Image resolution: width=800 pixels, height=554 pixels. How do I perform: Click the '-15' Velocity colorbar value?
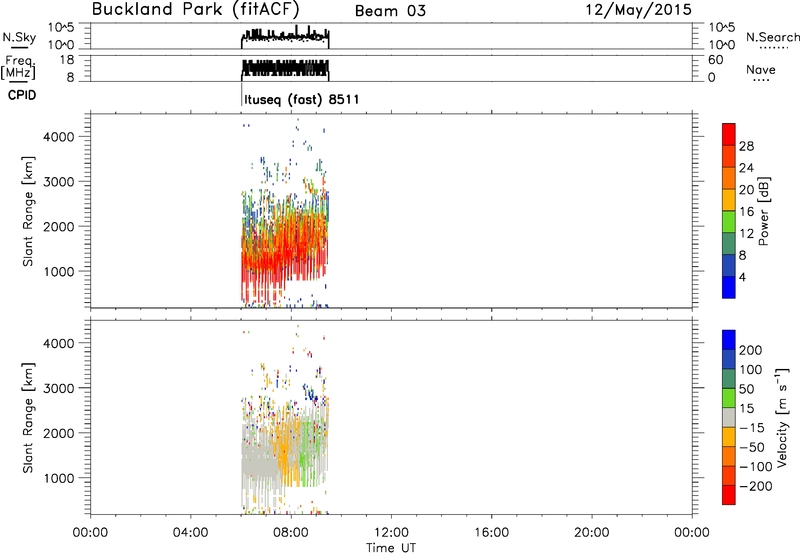click(752, 428)
